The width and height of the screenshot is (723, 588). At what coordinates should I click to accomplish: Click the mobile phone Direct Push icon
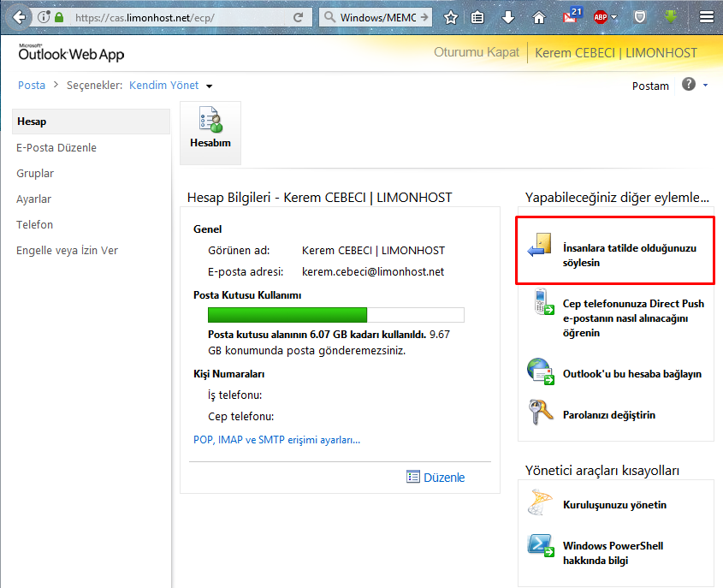click(543, 302)
